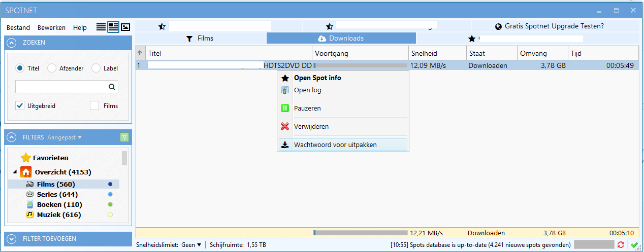Expand the FILTER TOEVOEGEN panel
The height and width of the screenshot is (252, 644).
tap(12, 238)
